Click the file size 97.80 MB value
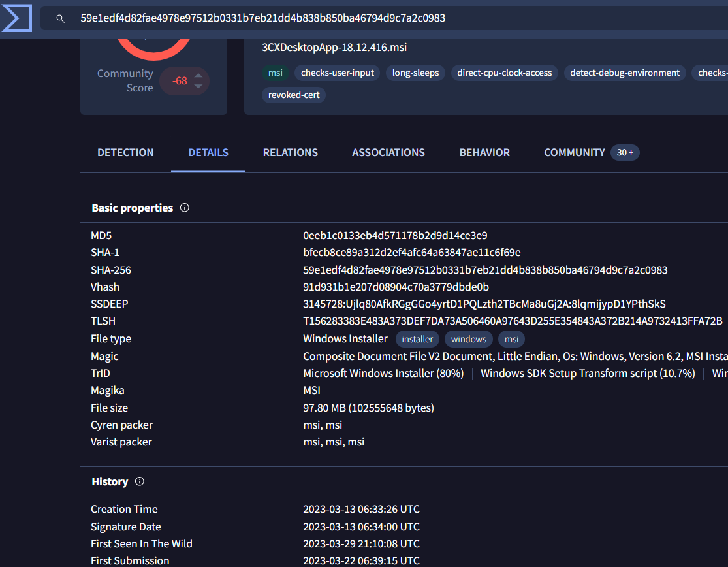The height and width of the screenshot is (567, 728). (x=369, y=408)
